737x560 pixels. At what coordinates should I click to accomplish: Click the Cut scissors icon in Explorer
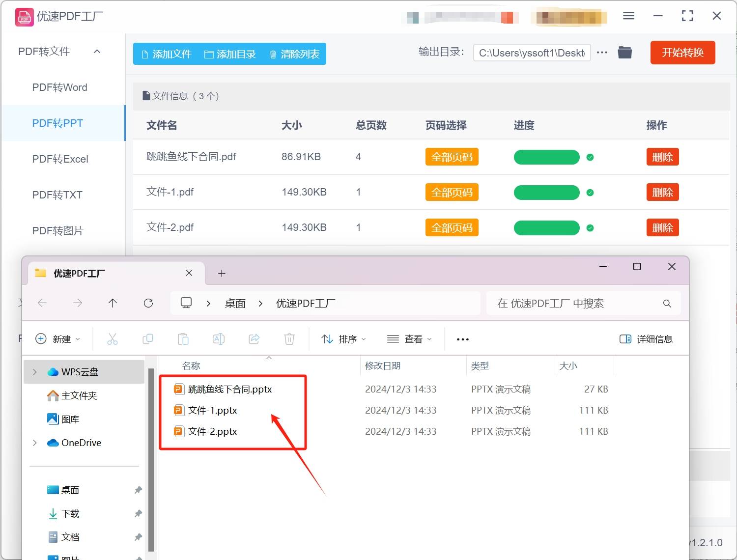[113, 339]
